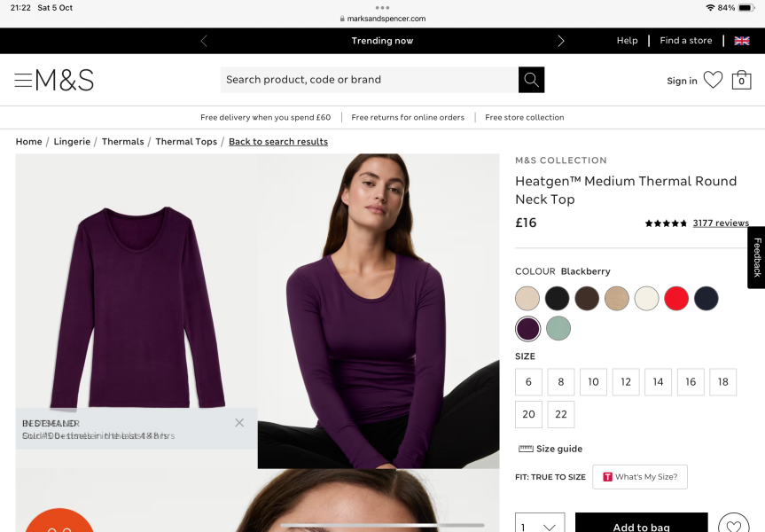Click the UK flag country selector
The image size is (765, 532).
pos(742,41)
